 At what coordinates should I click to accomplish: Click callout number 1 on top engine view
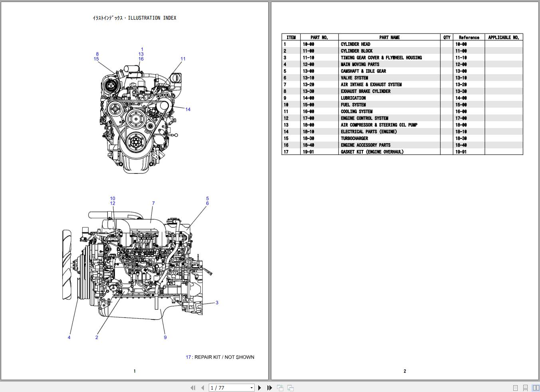[142, 49]
